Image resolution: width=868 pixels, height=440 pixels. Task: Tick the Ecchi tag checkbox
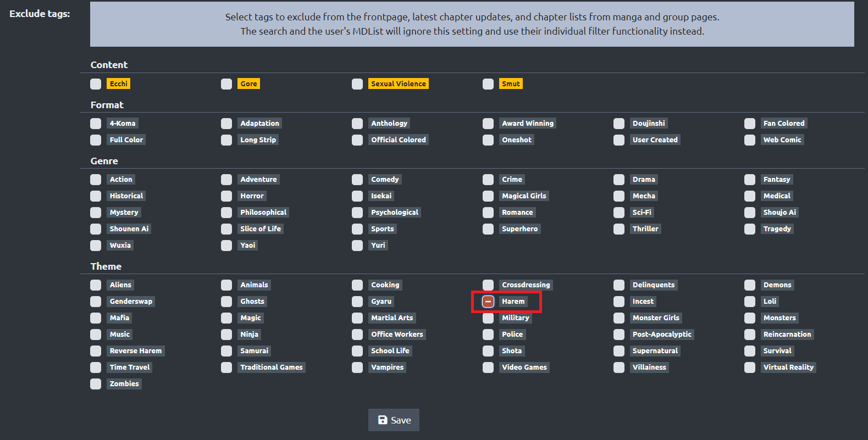pos(96,84)
